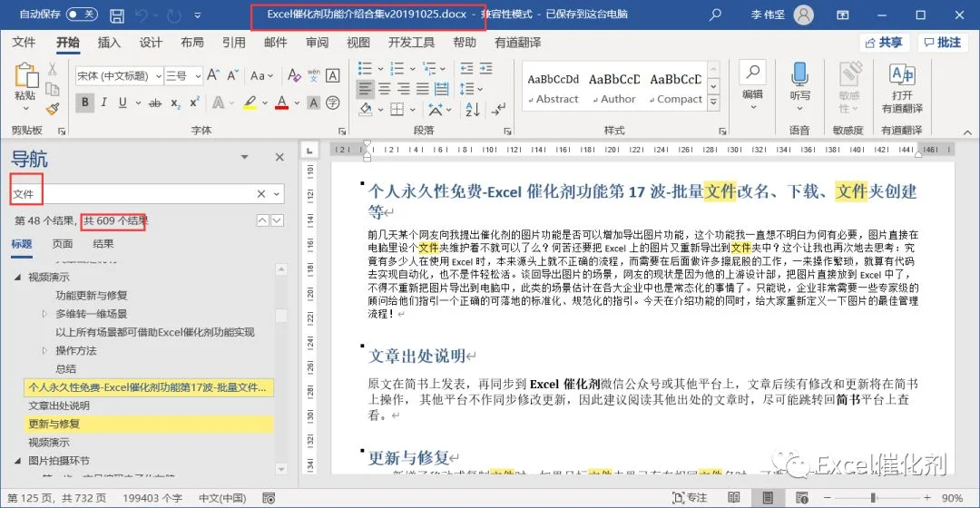
Task: Apply bold formatting with the B button
Action: coord(85,103)
